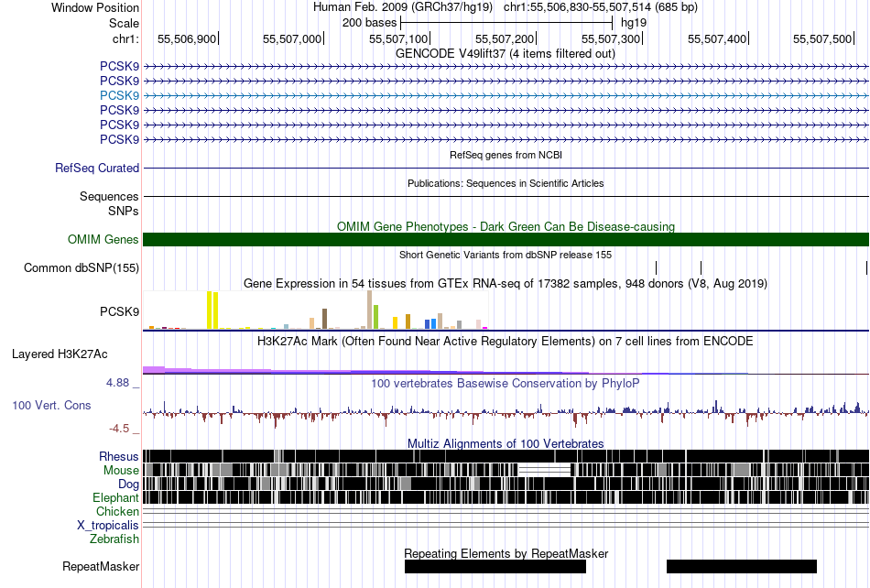Click Short Genetic Variants from dbSNP title
Viewport: 870px width, 588px height.
click(x=506, y=255)
